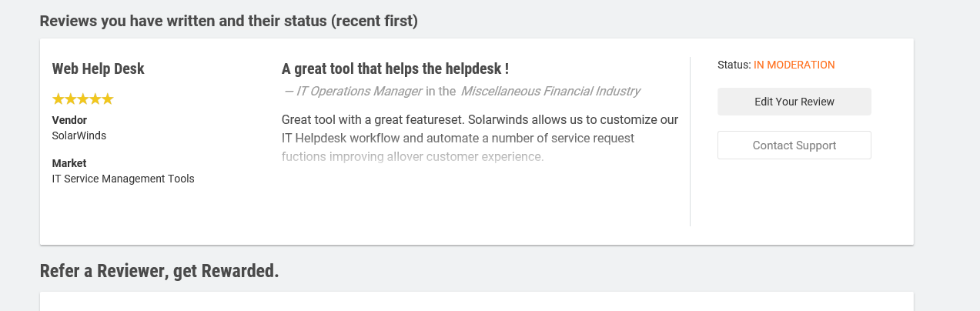Click the fourth yellow rating star
The width and height of the screenshot is (980, 311).
[x=95, y=99]
